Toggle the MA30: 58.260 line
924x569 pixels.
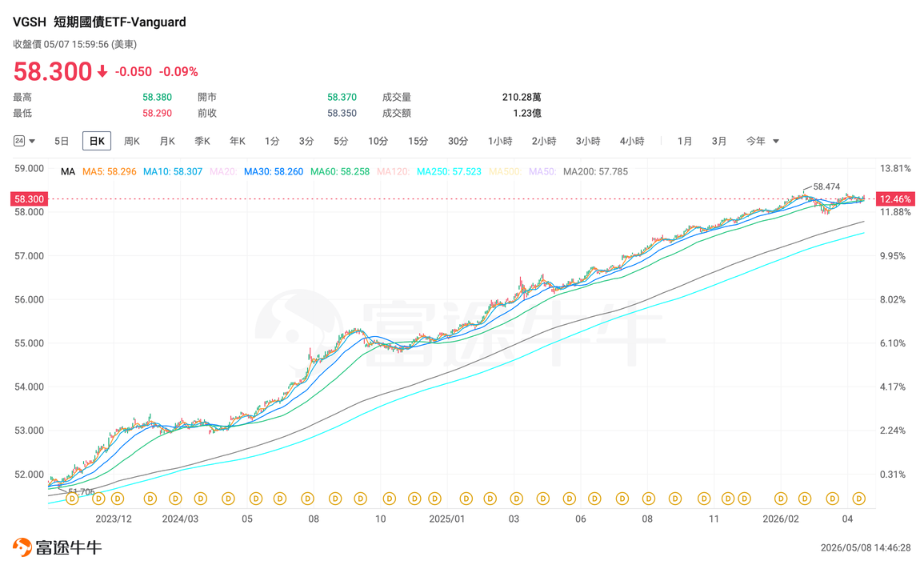pyautogui.click(x=274, y=171)
